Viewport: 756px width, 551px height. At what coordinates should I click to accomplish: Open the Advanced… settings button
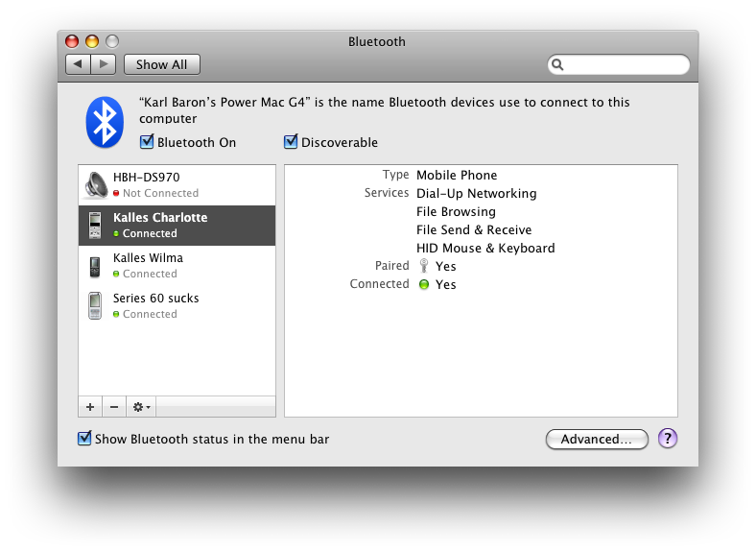tap(597, 439)
